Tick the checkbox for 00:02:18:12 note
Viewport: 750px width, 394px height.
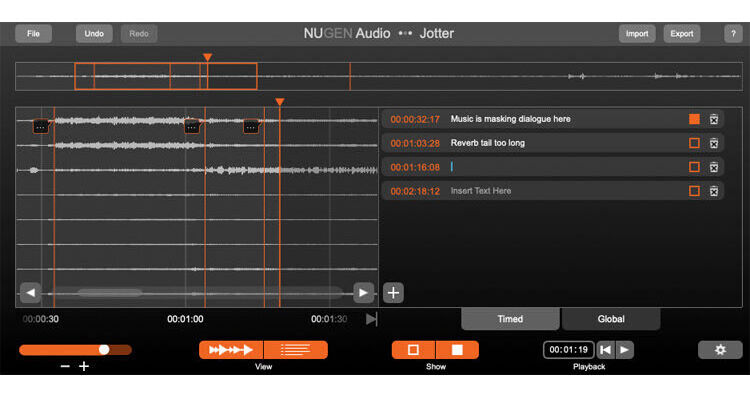pyautogui.click(x=694, y=191)
